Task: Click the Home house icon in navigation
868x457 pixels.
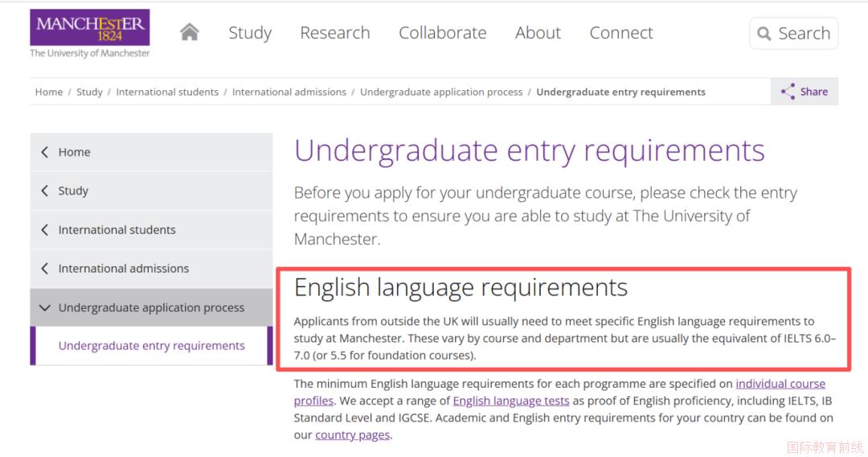Action: pyautogui.click(x=189, y=32)
